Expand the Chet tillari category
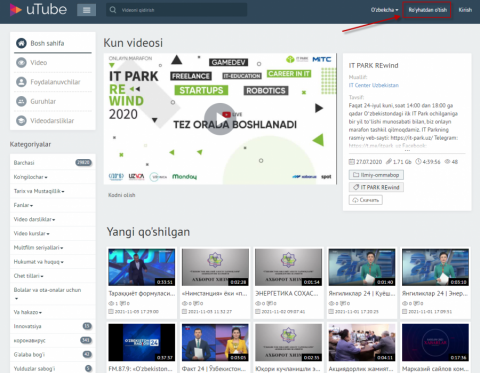Viewport: 480px width, 373px height. (28, 276)
